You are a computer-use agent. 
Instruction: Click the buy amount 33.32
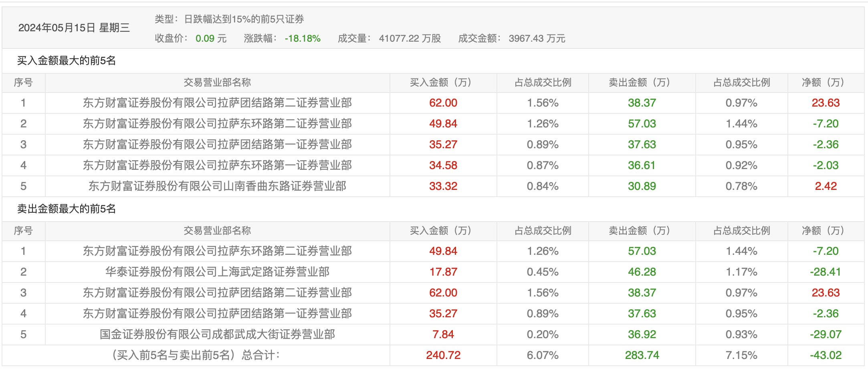pyautogui.click(x=443, y=186)
